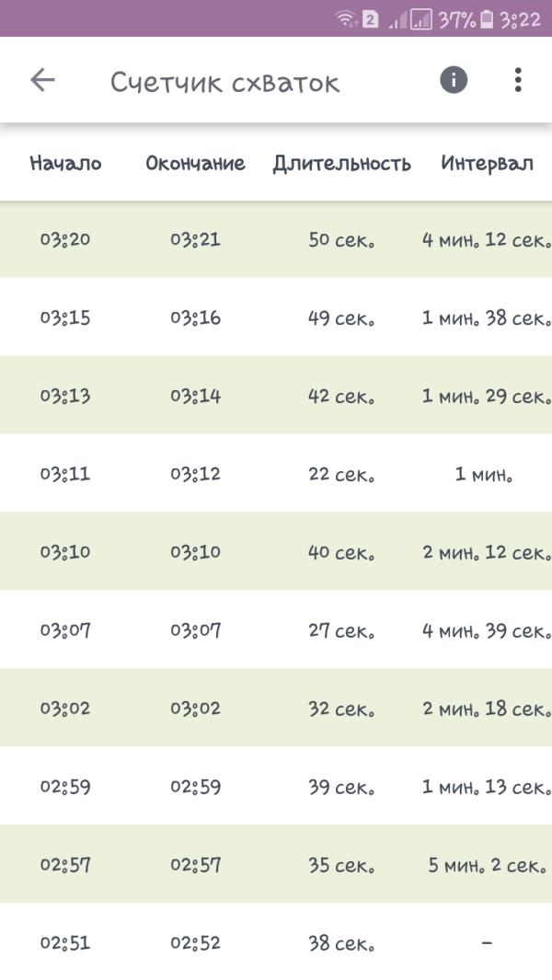Tap the 49 сек. duration entry
Viewport: 552px width, 980px height.
(x=341, y=318)
